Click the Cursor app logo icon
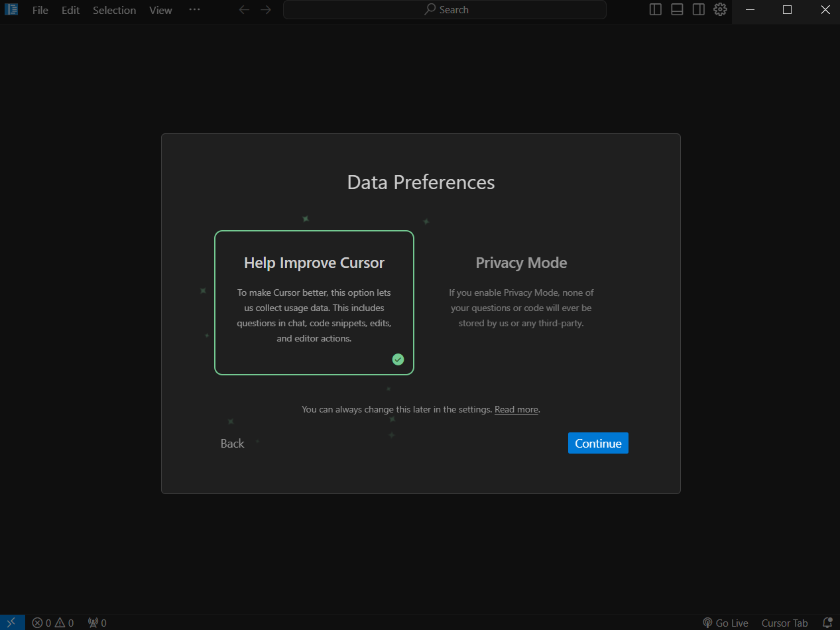 [x=11, y=10]
